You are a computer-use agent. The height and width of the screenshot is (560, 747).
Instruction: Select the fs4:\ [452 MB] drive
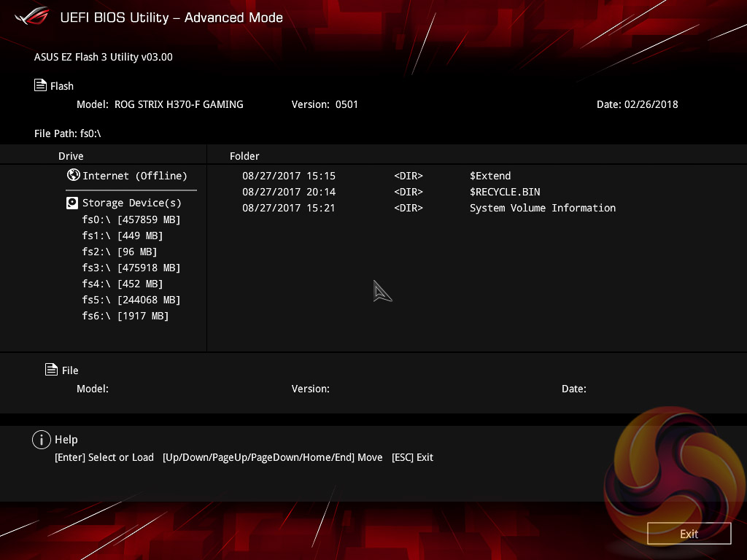tap(123, 284)
